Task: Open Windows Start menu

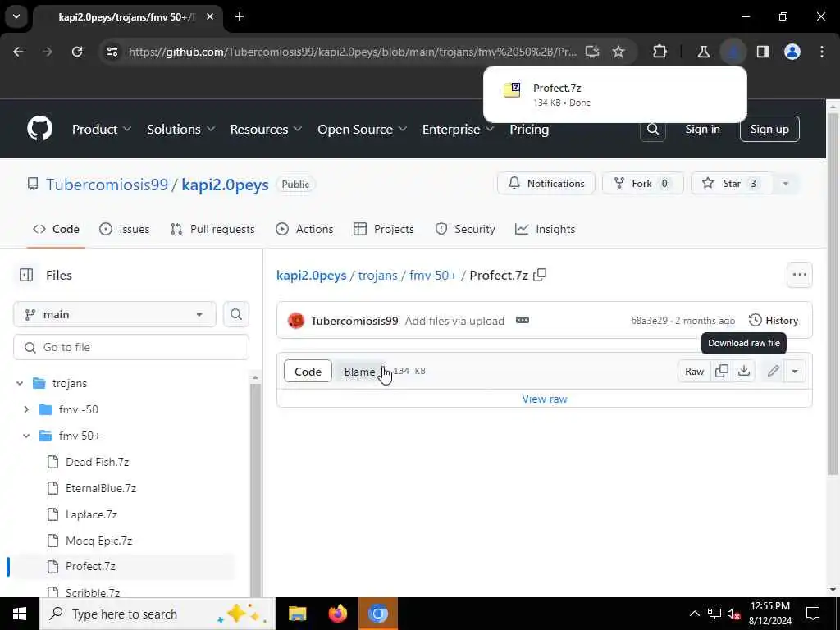Action: click(20, 614)
